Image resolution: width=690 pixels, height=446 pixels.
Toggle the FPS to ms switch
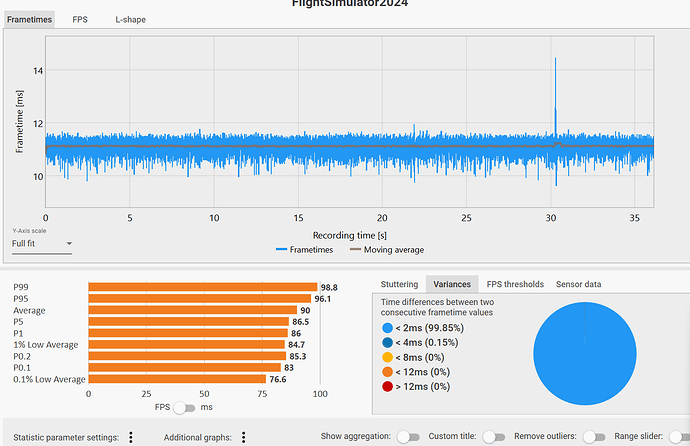(x=184, y=408)
